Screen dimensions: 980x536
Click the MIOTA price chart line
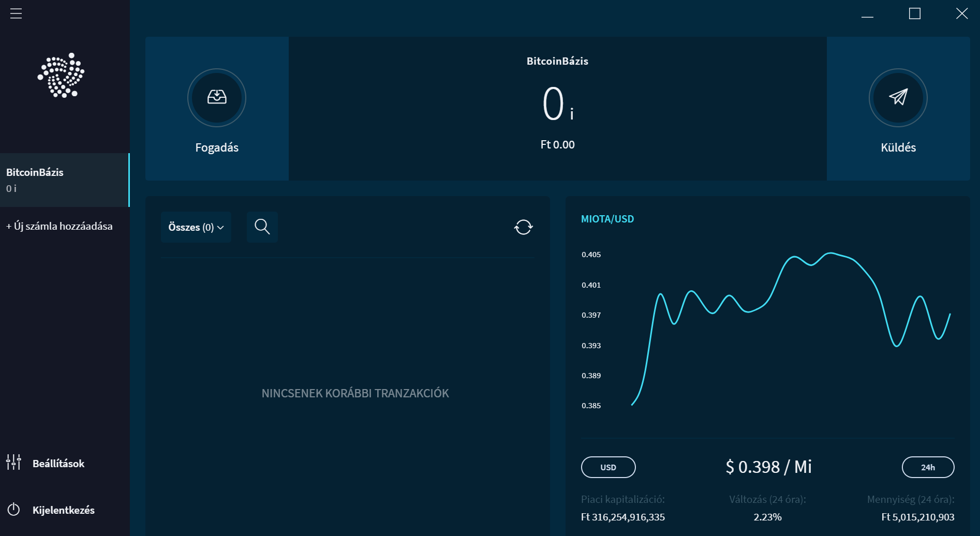point(791,329)
